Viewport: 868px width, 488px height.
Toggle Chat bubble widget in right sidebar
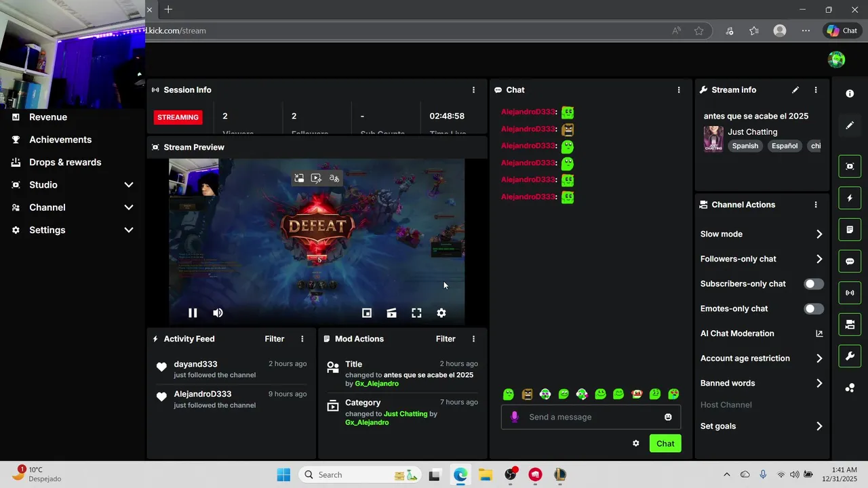(850, 262)
